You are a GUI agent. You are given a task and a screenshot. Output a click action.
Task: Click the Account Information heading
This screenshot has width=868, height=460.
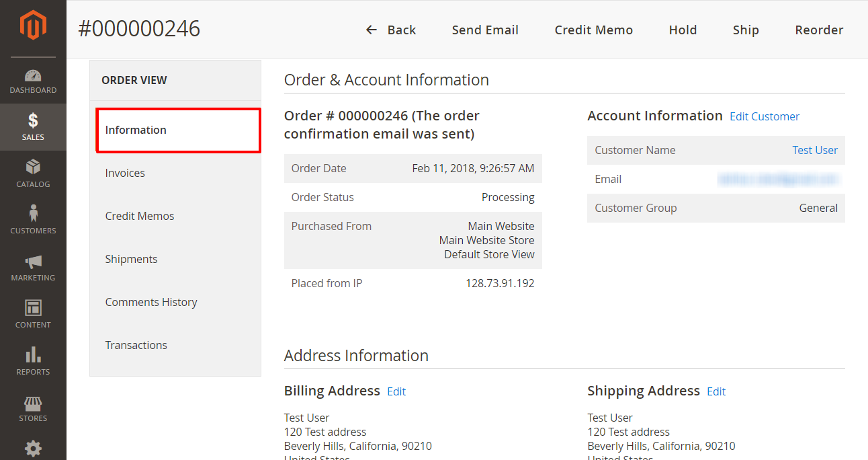(x=655, y=116)
